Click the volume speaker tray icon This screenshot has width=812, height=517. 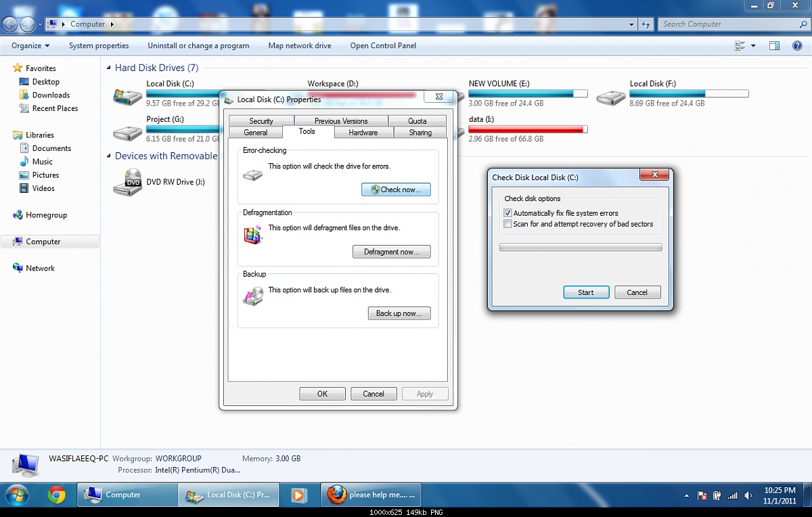pyautogui.click(x=748, y=495)
